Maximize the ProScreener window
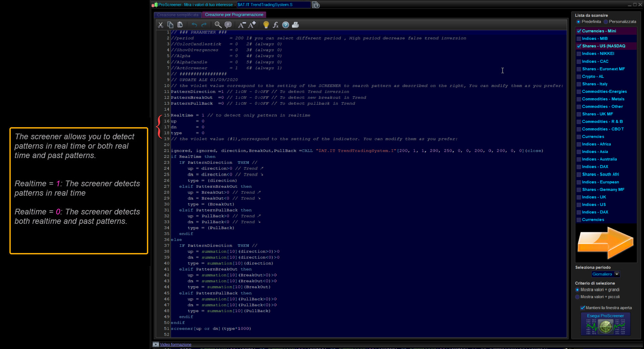This screenshot has width=644, height=349. pos(635,4)
